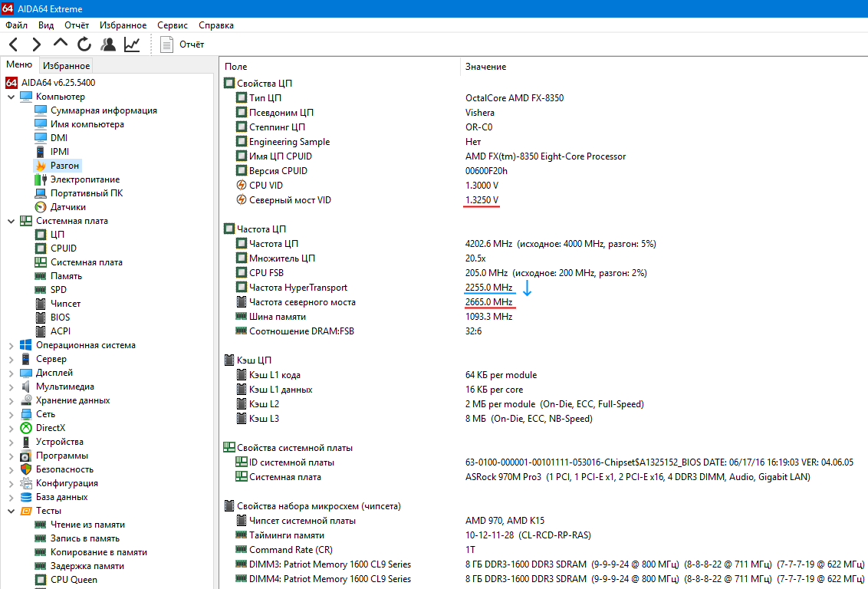Collapse the Компьютер tree node
This screenshot has width=868, height=589.
click(11, 97)
